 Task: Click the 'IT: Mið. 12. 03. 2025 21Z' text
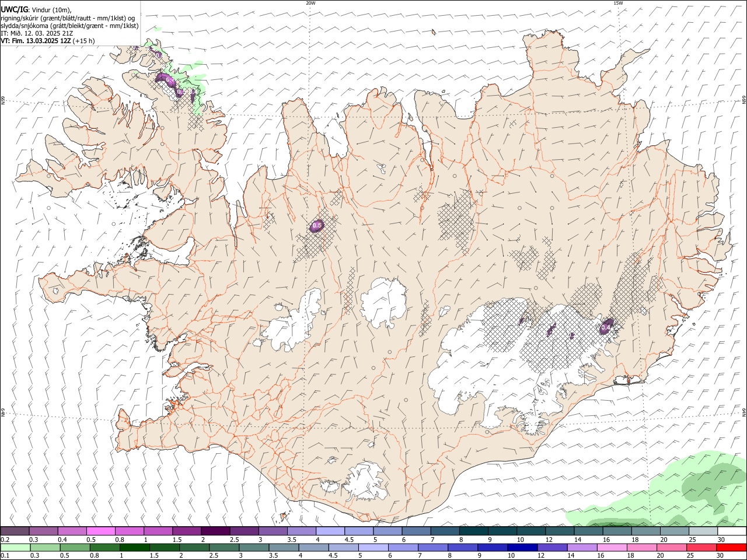coord(37,33)
